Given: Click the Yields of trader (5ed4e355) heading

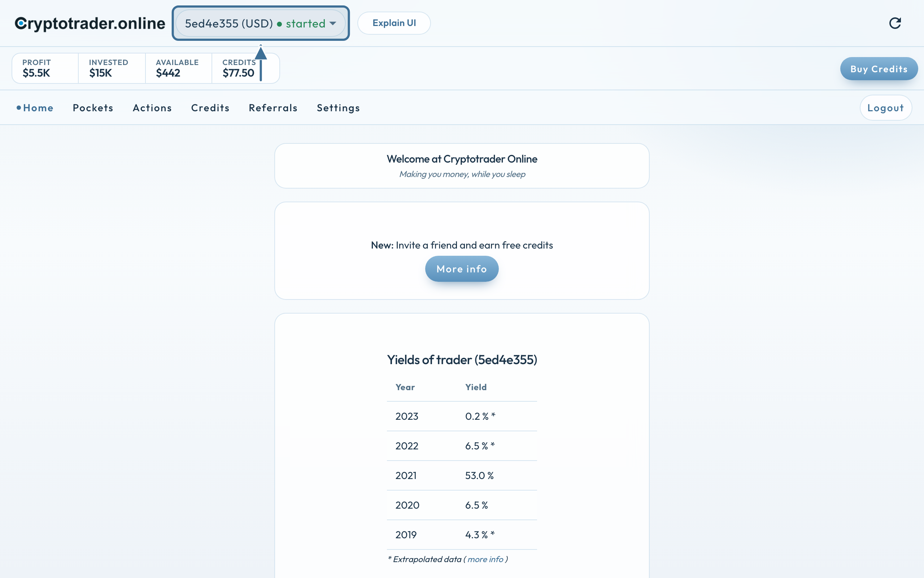Looking at the screenshot, I should click(x=462, y=360).
